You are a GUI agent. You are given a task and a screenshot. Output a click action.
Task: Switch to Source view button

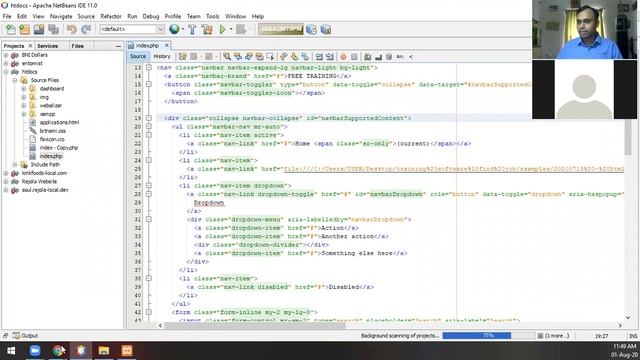(x=138, y=57)
